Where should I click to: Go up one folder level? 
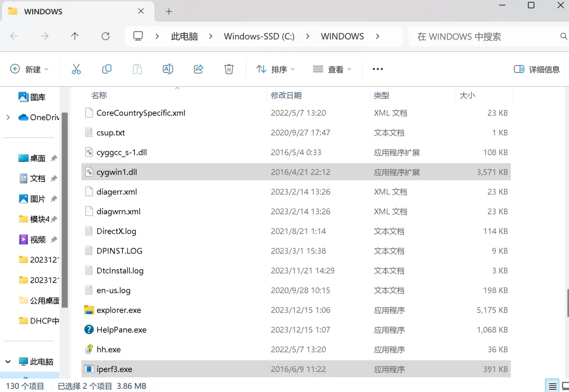click(75, 36)
